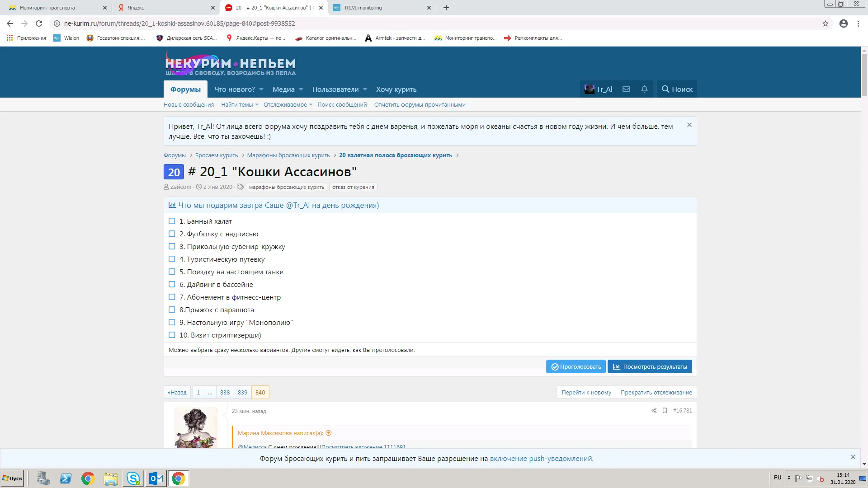Check the 'Банный халат' poll option
868x488 pixels.
coord(172,221)
